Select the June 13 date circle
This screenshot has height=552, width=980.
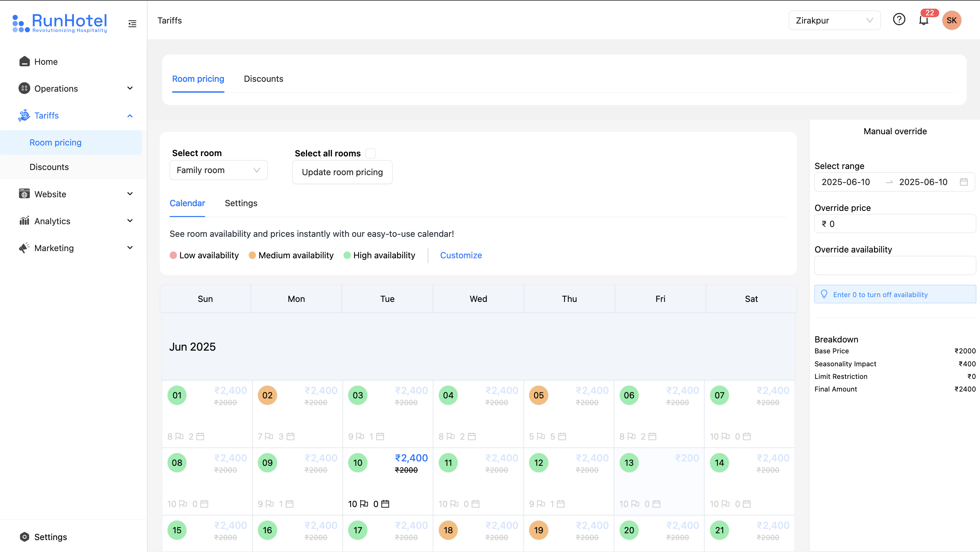629,463
